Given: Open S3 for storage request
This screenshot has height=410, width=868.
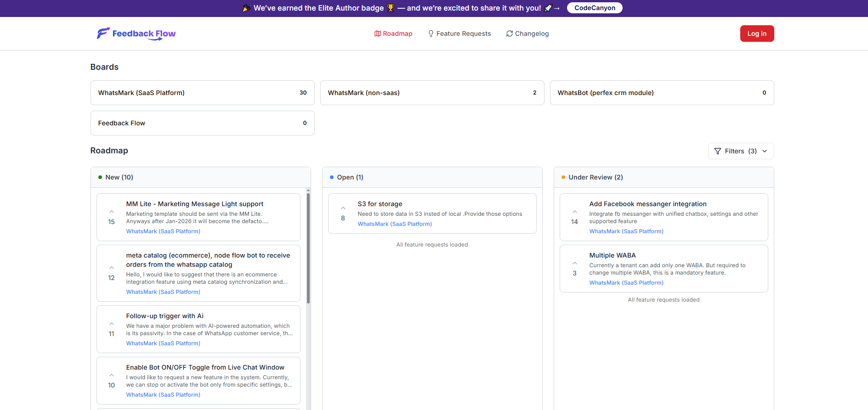Looking at the screenshot, I should [380, 204].
